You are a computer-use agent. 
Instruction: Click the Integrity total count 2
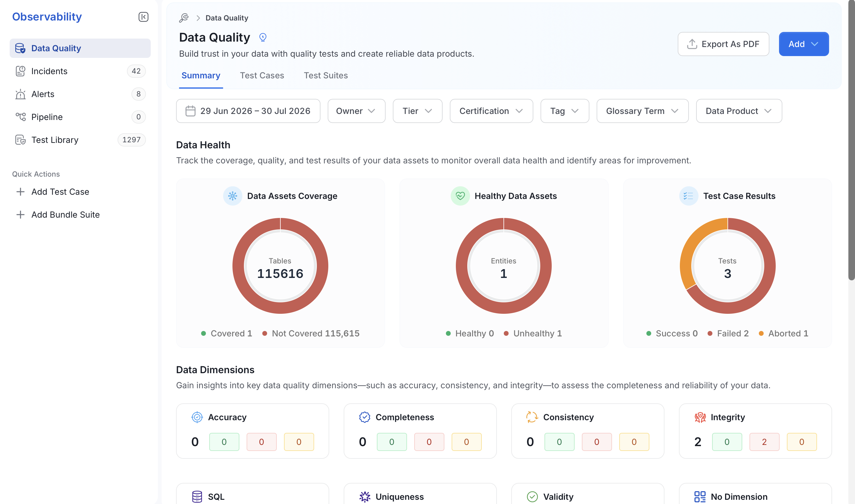click(698, 442)
